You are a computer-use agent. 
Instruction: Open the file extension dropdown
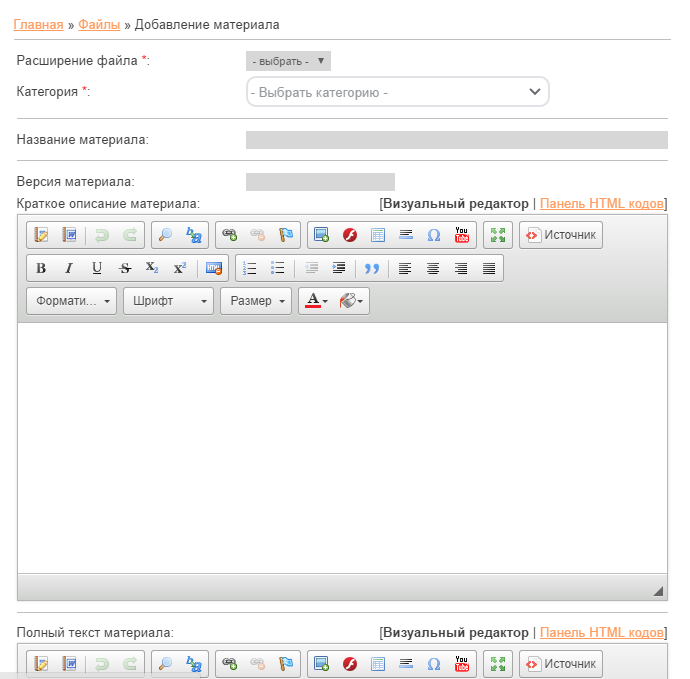[288, 61]
